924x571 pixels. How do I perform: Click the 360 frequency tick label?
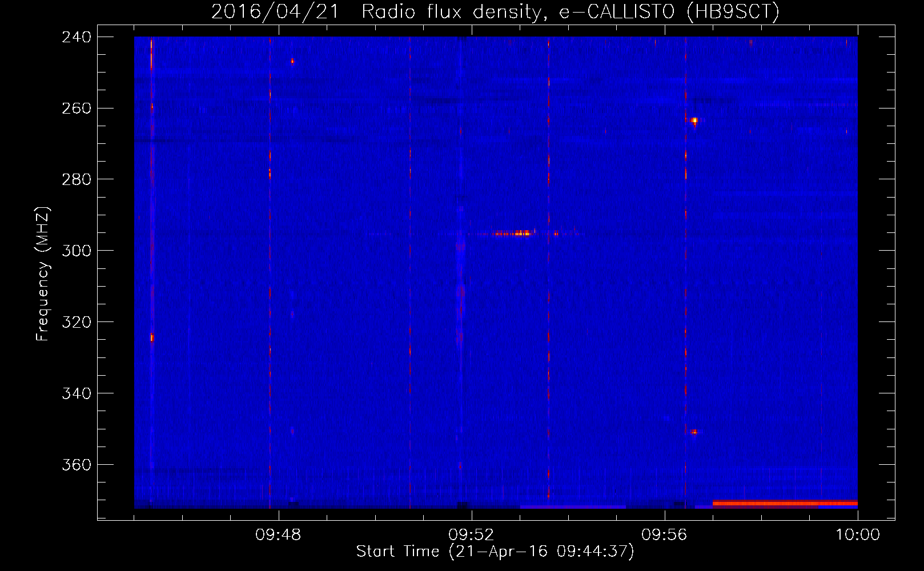pyautogui.click(x=77, y=465)
